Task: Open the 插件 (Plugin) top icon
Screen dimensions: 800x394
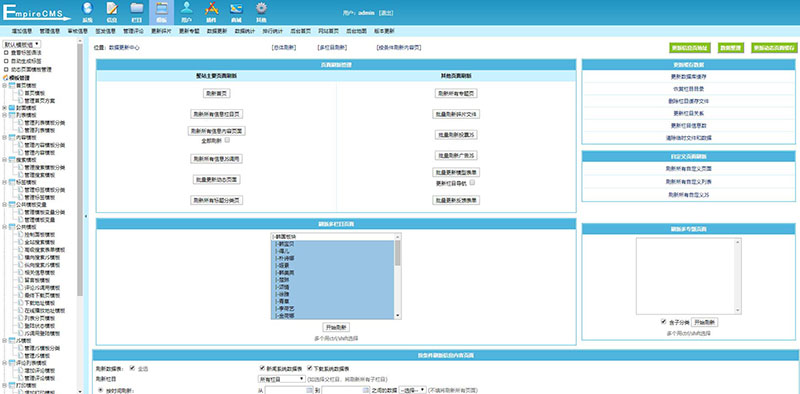Action: point(211,12)
